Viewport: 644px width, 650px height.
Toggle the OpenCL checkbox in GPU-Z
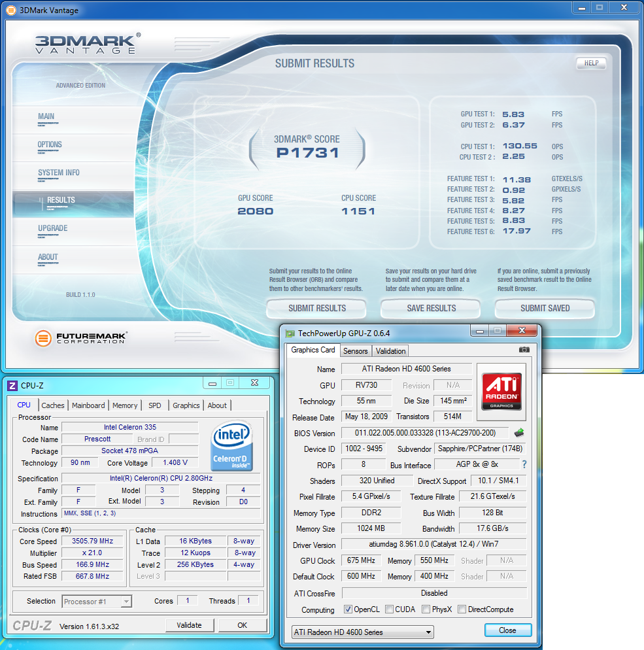click(348, 609)
